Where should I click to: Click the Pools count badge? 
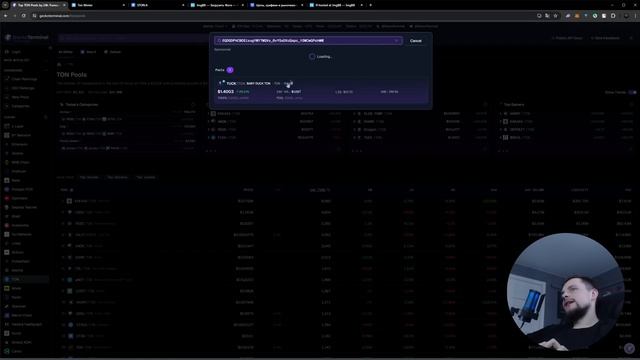(230, 70)
